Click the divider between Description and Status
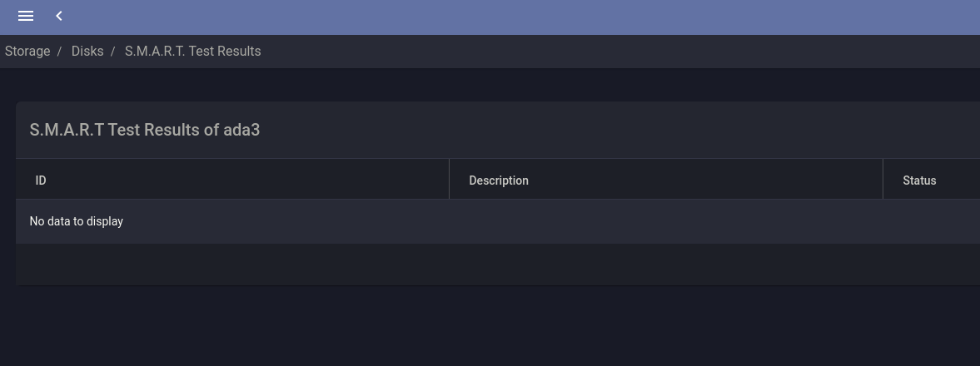The image size is (980, 366). click(883, 180)
